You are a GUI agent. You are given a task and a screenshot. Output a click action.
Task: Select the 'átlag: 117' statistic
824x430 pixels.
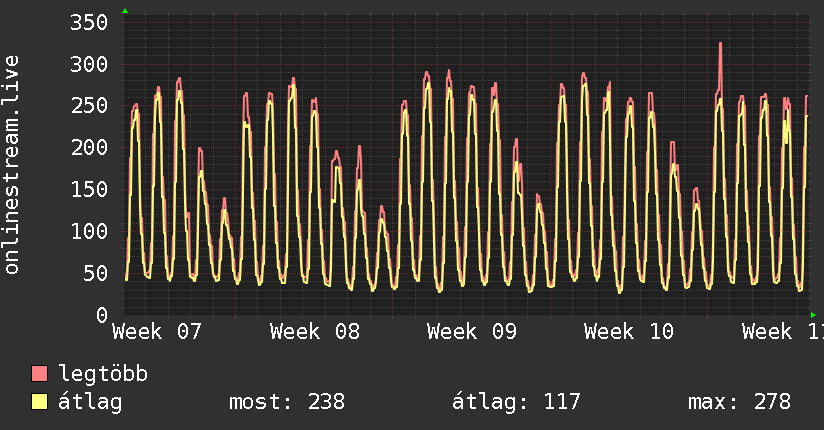tap(516, 402)
